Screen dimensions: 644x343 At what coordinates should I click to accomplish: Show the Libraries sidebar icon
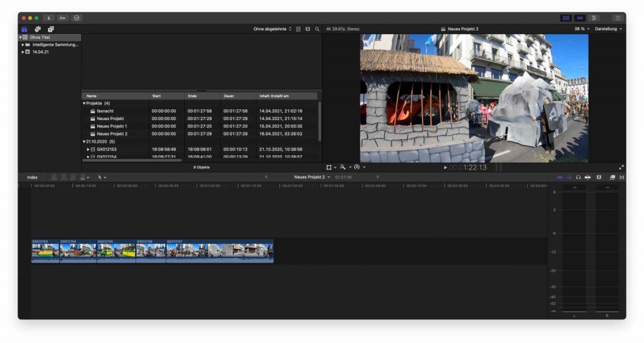(x=25, y=29)
